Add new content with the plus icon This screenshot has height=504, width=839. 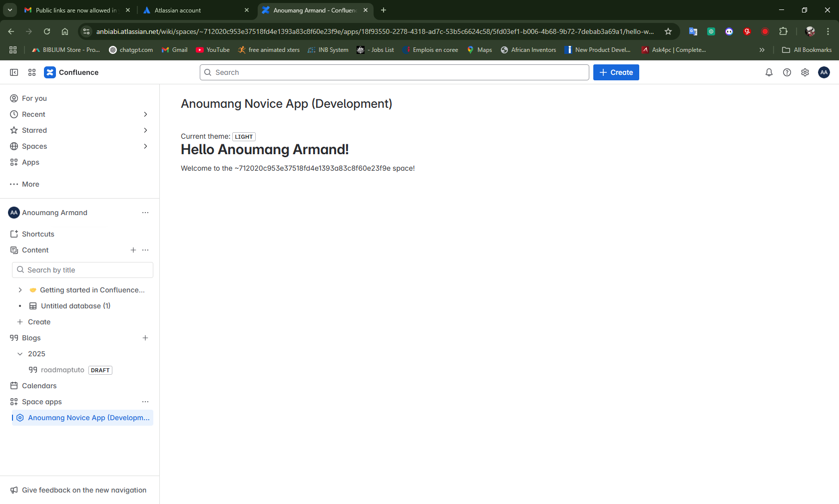[133, 250]
